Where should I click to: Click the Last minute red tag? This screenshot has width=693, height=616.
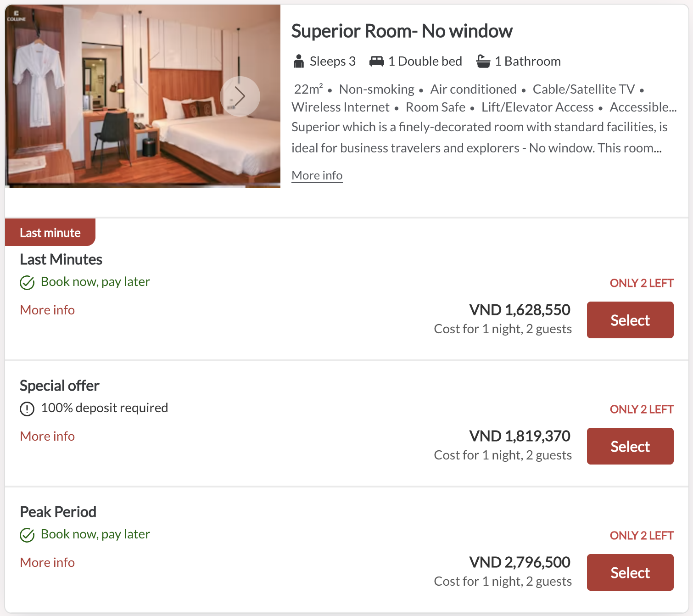pos(50,233)
